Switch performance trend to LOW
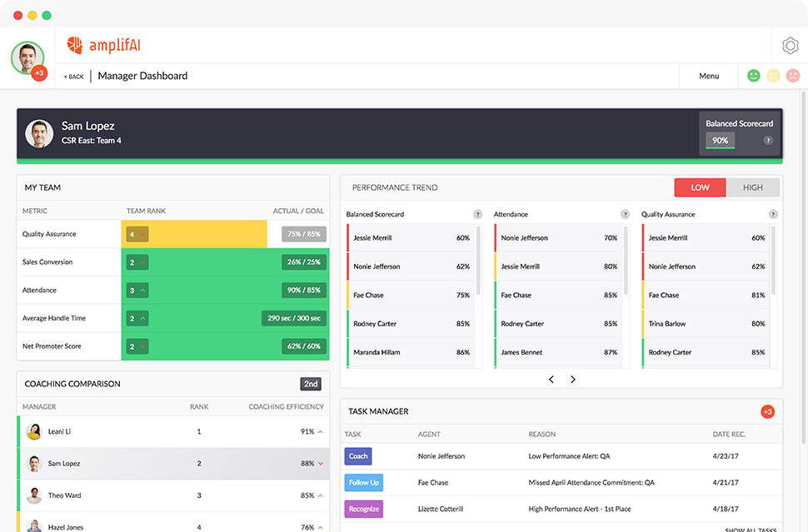The image size is (808, 532). [x=700, y=187]
